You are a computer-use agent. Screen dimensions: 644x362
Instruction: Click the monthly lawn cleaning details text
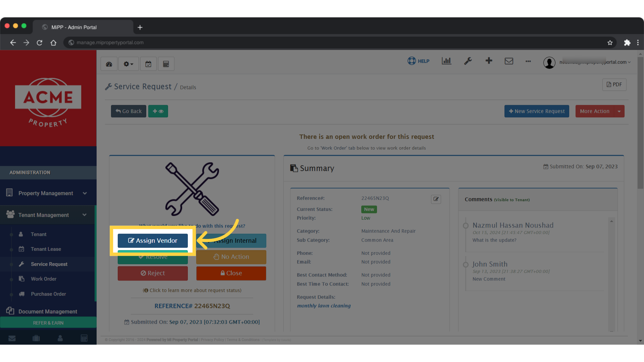coord(324,306)
